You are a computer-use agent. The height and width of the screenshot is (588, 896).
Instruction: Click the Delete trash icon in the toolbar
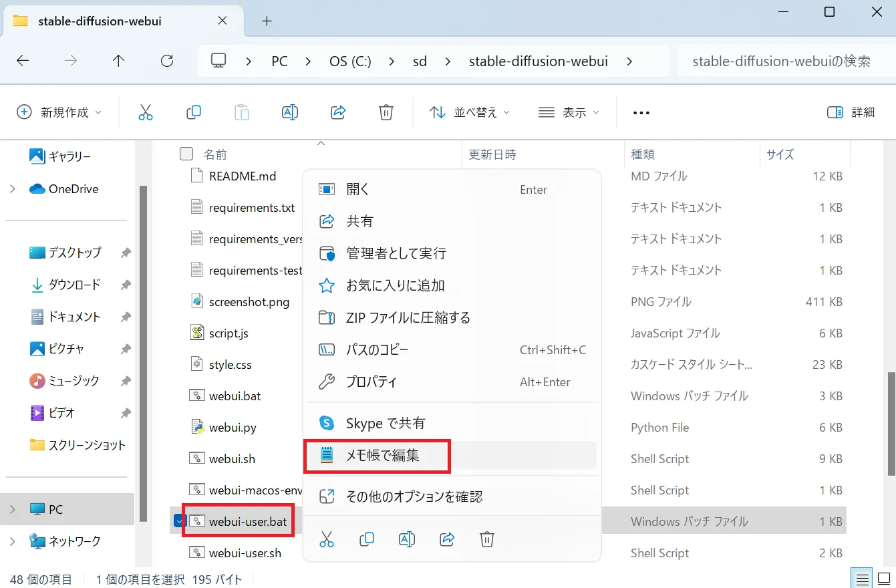pos(386,112)
